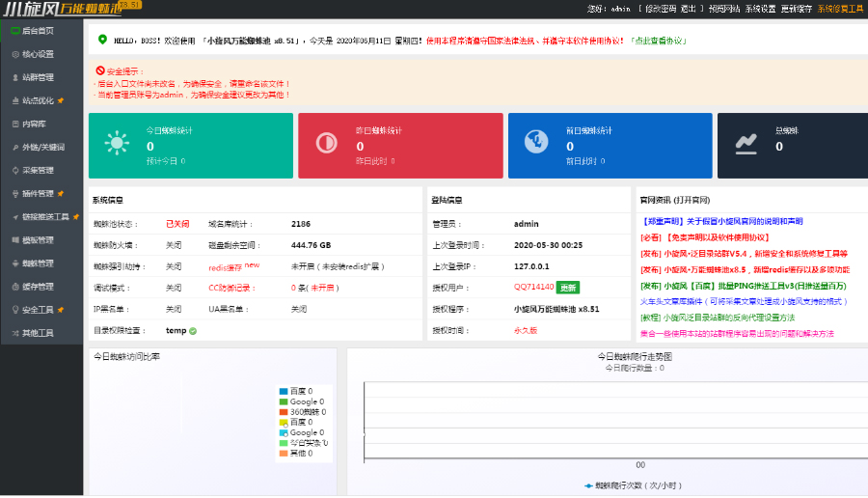Click the sun icon on today's spider stats card
Screen dimensions: 868x498
click(x=117, y=144)
